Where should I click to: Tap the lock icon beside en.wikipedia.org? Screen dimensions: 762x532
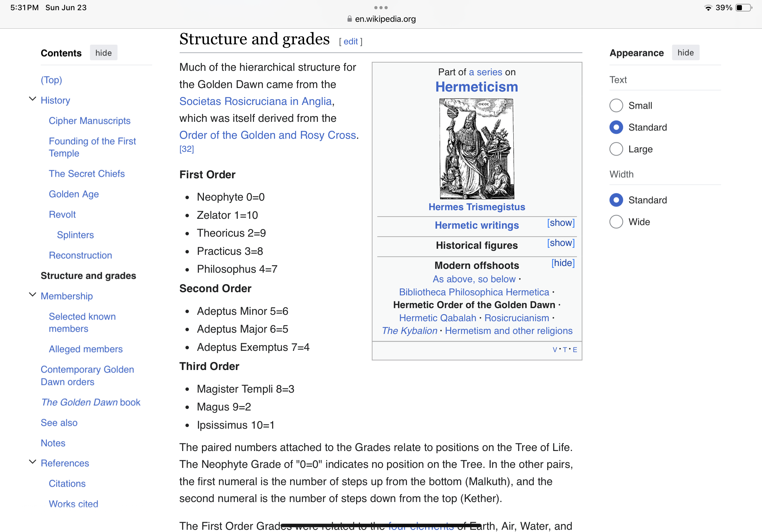pyautogui.click(x=349, y=19)
